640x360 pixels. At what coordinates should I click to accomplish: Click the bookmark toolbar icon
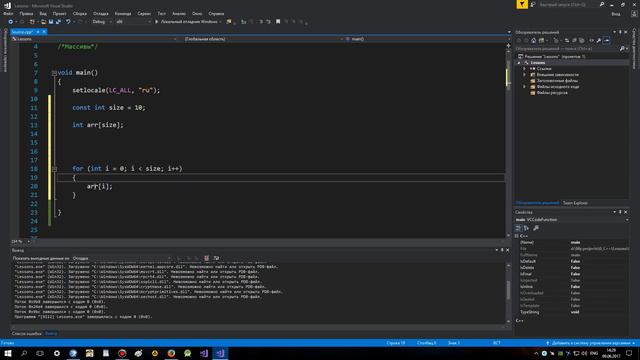click(278, 22)
